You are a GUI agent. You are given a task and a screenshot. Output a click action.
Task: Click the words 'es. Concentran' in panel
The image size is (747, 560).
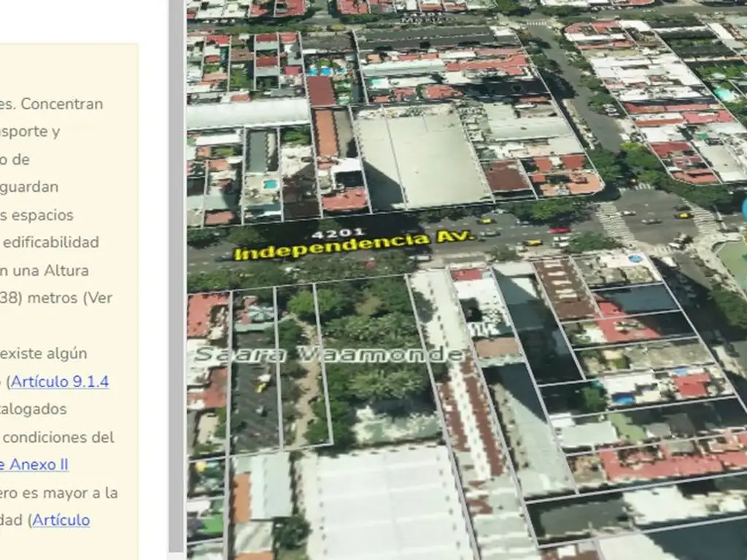52,104
